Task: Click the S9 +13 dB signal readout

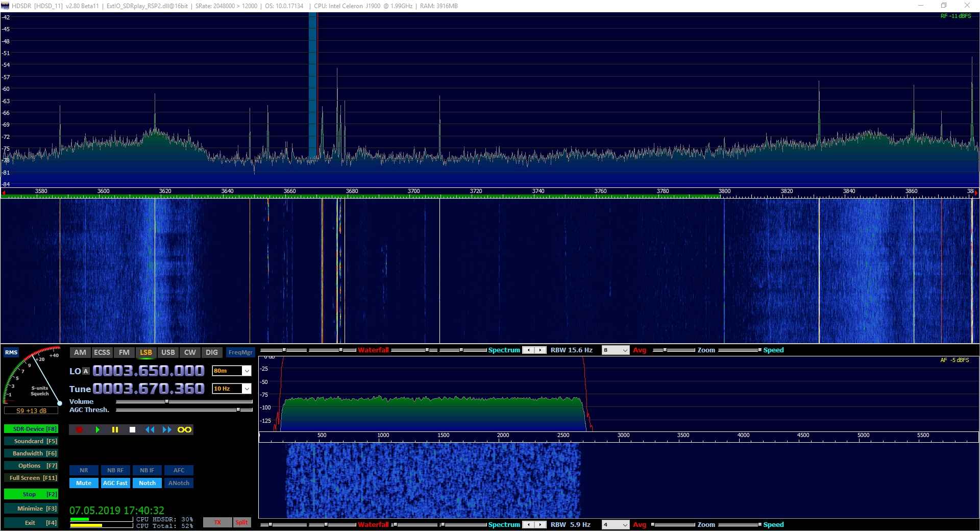Action: tap(31, 411)
